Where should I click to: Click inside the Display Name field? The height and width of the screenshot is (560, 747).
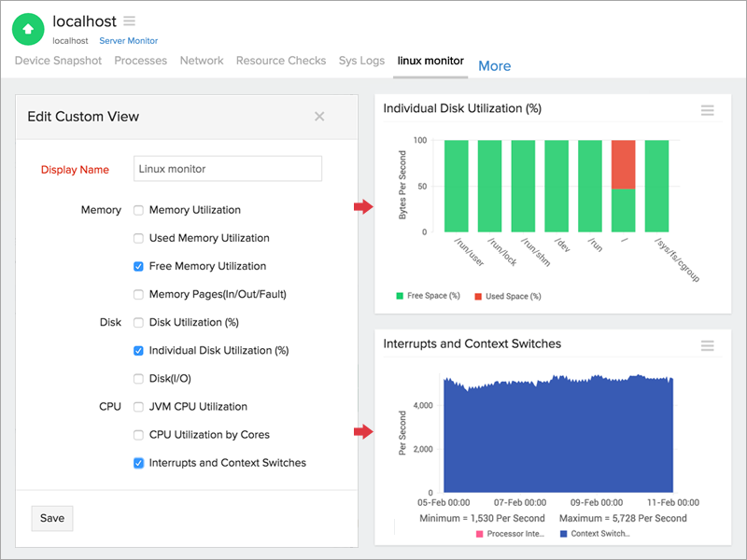(227, 168)
